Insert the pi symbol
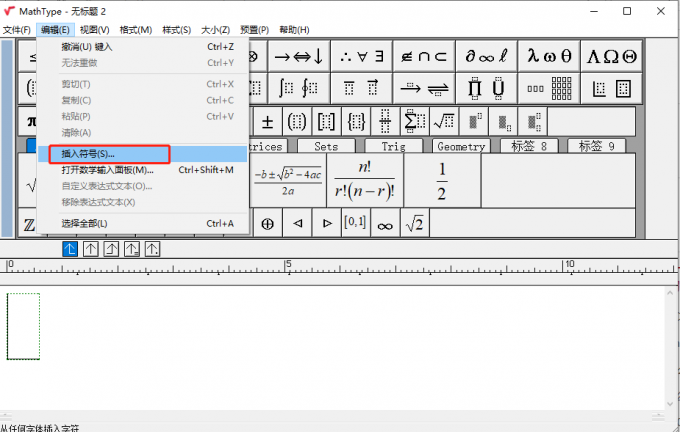Image resolution: width=680 pixels, height=432 pixels. [x=30, y=122]
